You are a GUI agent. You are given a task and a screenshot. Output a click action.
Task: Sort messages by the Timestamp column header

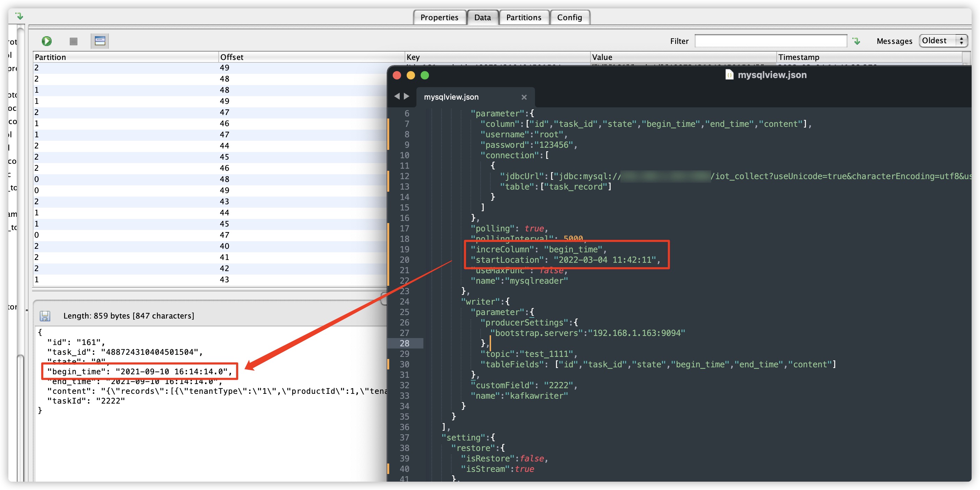coord(799,57)
